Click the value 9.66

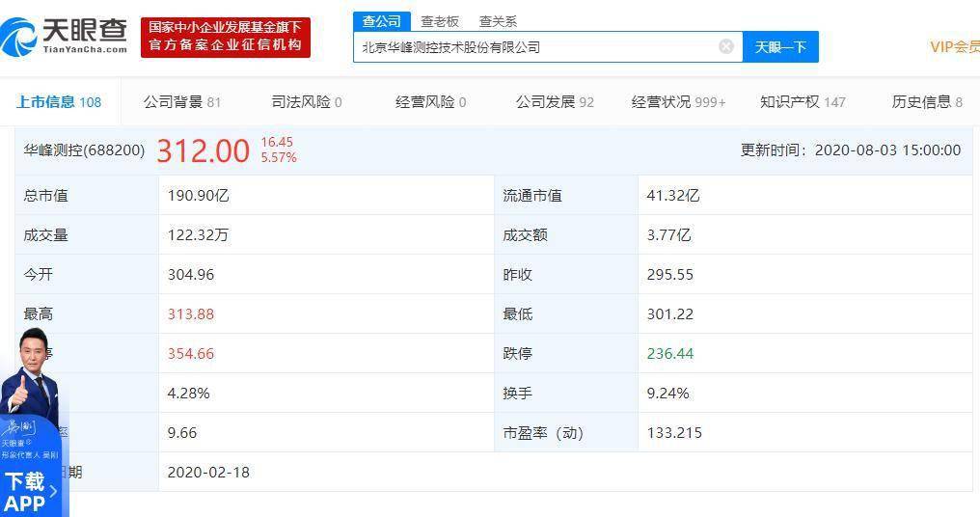pos(182,433)
